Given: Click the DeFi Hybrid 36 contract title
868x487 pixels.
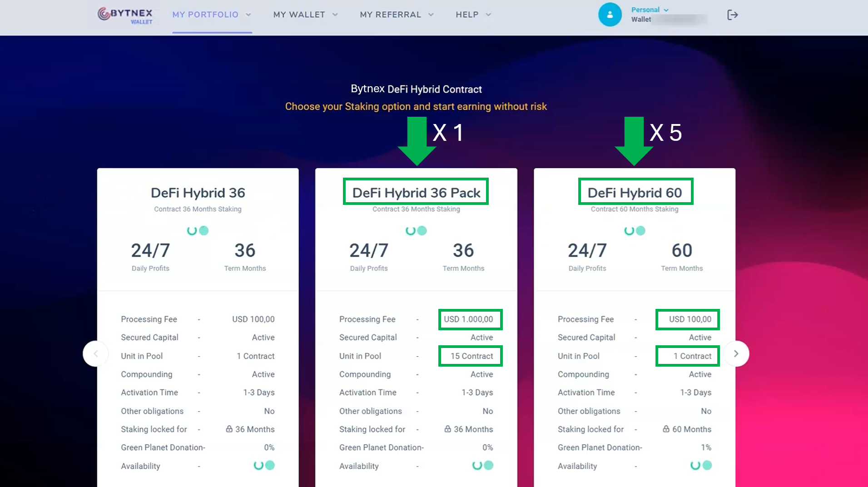Looking at the screenshot, I should click(198, 193).
